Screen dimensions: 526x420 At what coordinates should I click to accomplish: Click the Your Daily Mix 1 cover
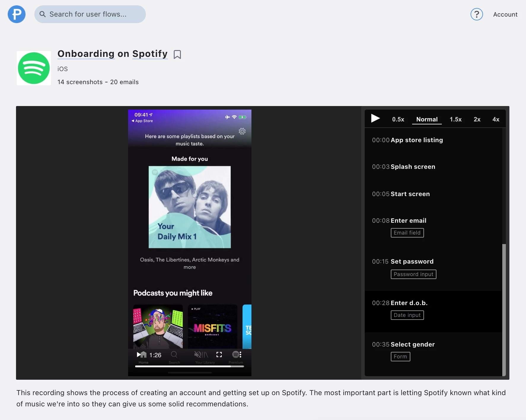tap(190, 207)
